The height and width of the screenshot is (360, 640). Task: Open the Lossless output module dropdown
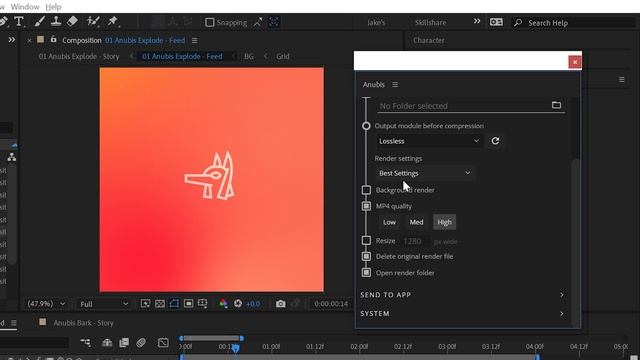click(x=429, y=141)
